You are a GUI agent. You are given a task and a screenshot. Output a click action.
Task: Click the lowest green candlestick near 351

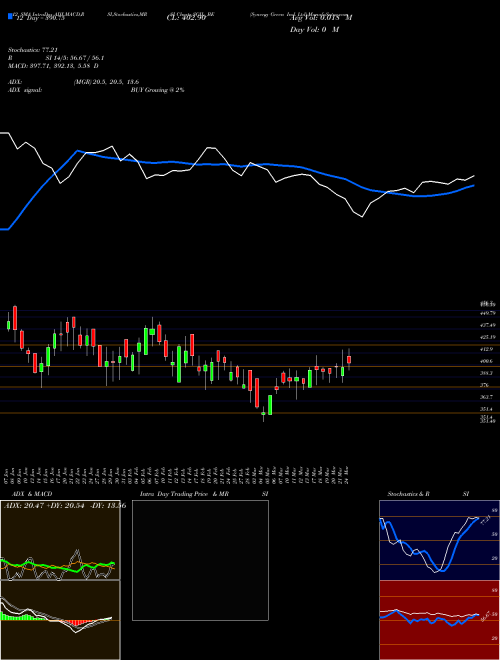(x=263, y=414)
